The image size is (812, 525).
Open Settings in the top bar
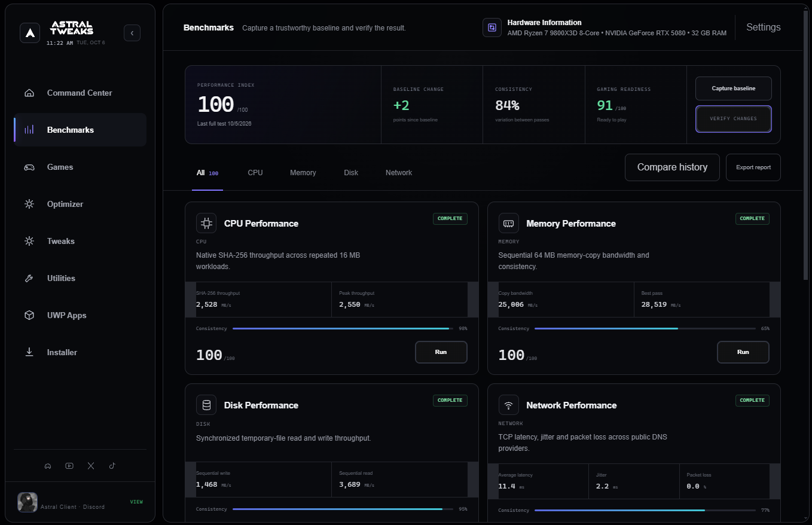coord(764,28)
